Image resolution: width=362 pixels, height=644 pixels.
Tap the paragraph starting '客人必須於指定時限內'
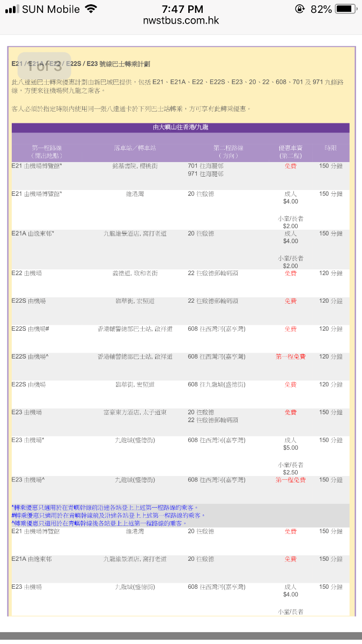click(x=131, y=109)
